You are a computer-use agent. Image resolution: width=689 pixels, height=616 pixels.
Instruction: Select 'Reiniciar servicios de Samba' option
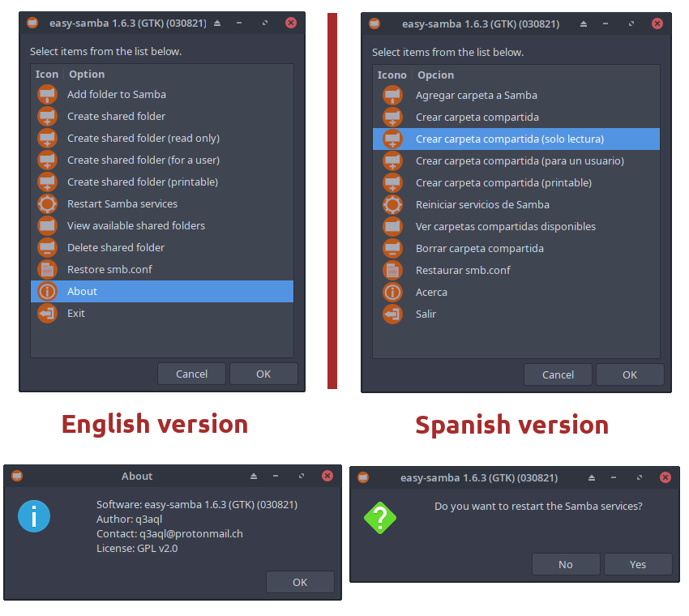tap(516, 205)
